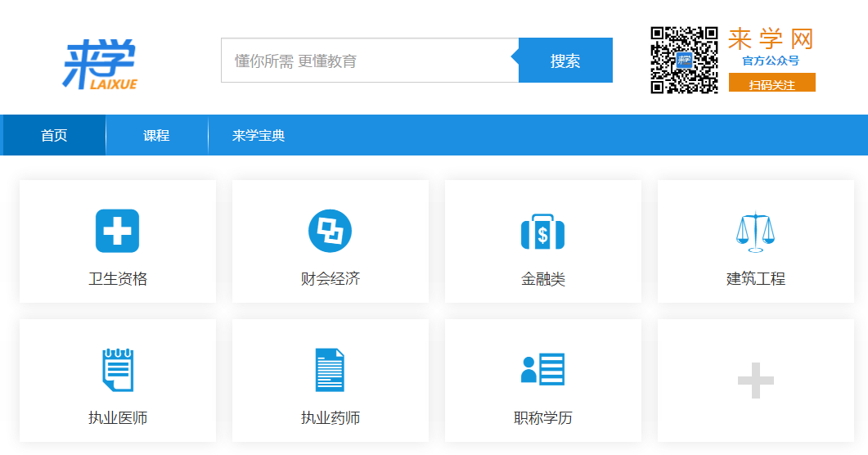The height and width of the screenshot is (455, 868).
Task: Open the 卫生资格 category label
Action: click(x=118, y=278)
